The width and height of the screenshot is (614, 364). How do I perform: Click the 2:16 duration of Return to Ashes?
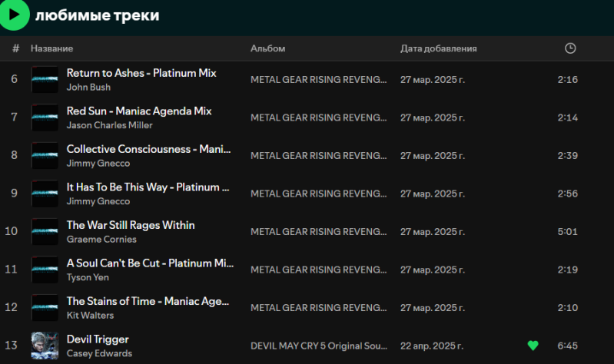coord(567,79)
